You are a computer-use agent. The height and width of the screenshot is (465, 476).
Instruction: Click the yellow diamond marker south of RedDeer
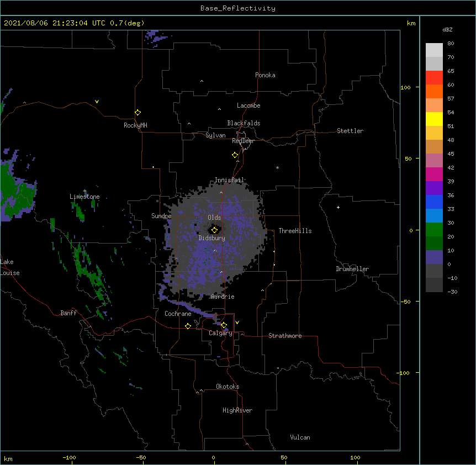[235, 155]
